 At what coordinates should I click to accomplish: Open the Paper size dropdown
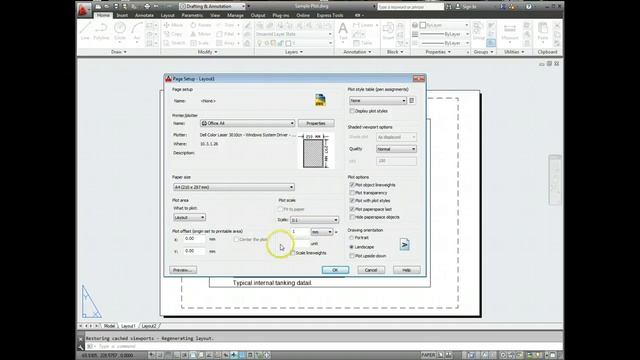coord(233,187)
